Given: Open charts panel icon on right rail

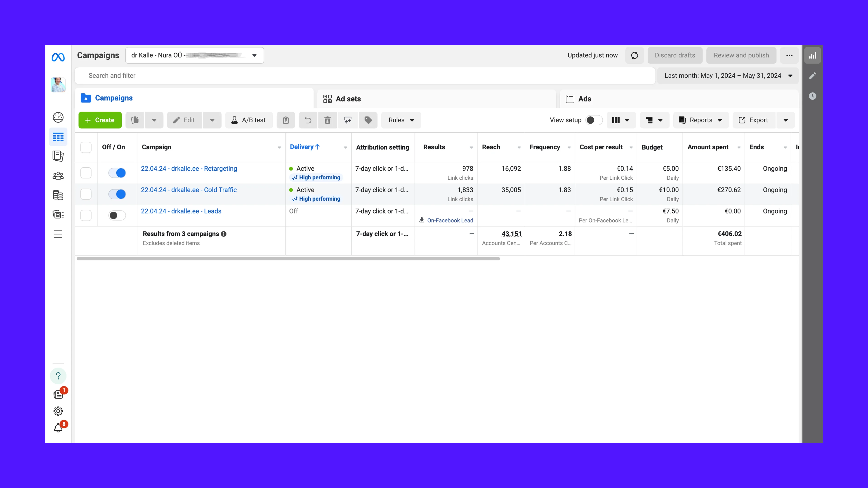Looking at the screenshot, I should point(812,56).
